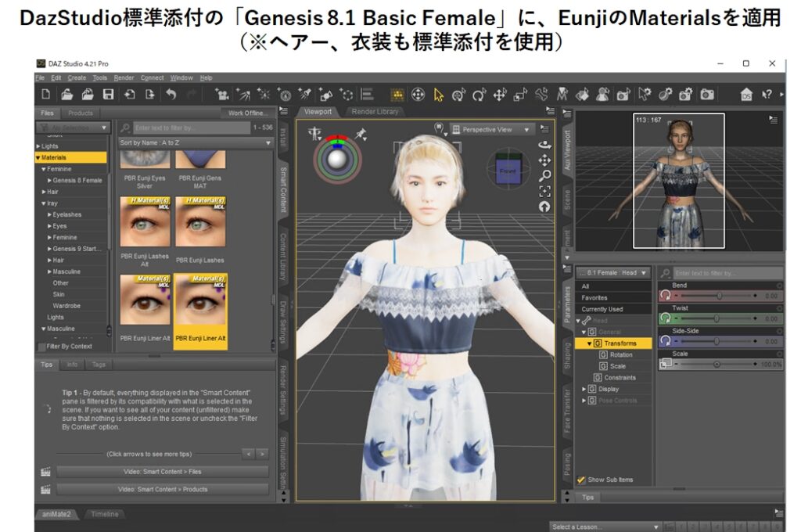
Task: Click the Undo arrow in toolbar
Action: 171,95
